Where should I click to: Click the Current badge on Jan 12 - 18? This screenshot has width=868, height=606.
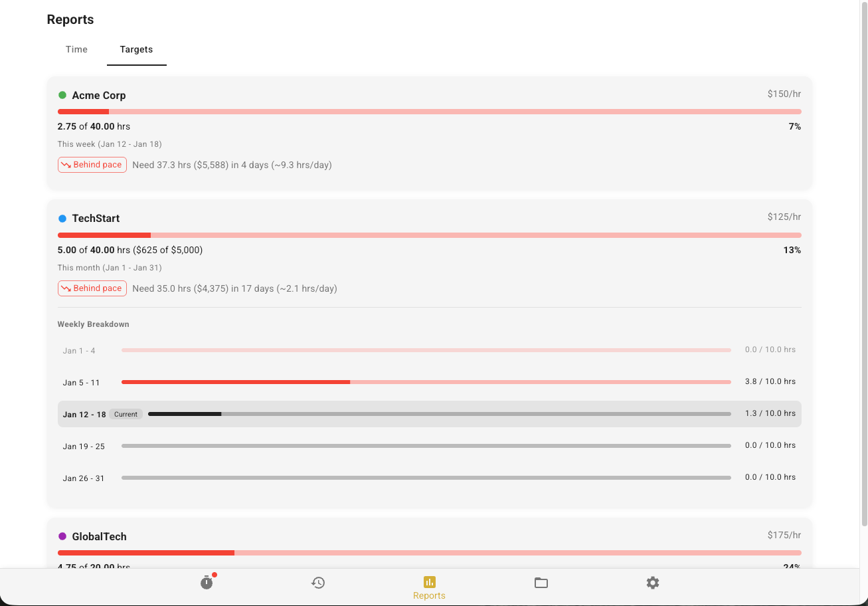[126, 414]
